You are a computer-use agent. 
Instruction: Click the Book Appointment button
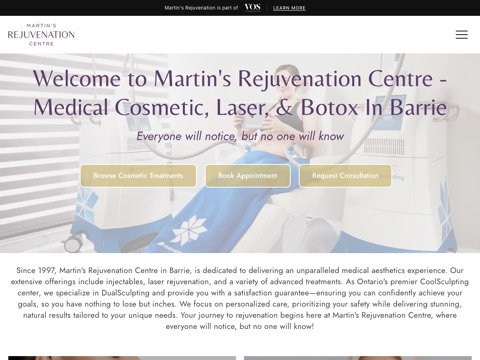coord(248,176)
